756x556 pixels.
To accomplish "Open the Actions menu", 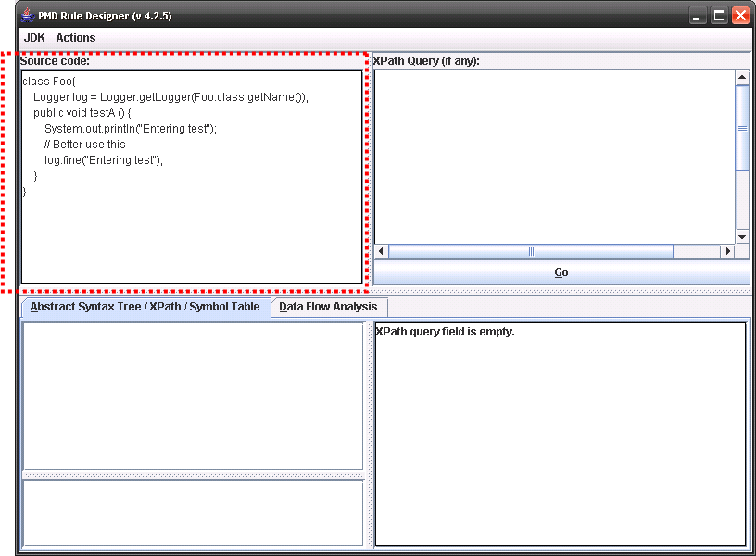I will pyautogui.click(x=75, y=37).
